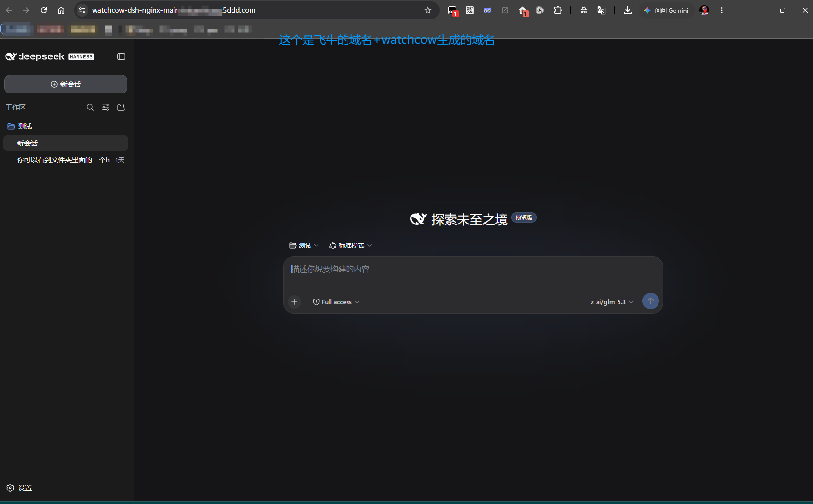The image size is (813, 504).
Task: Bookmark this page with the star icon
Action: click(x=428, y=10)
